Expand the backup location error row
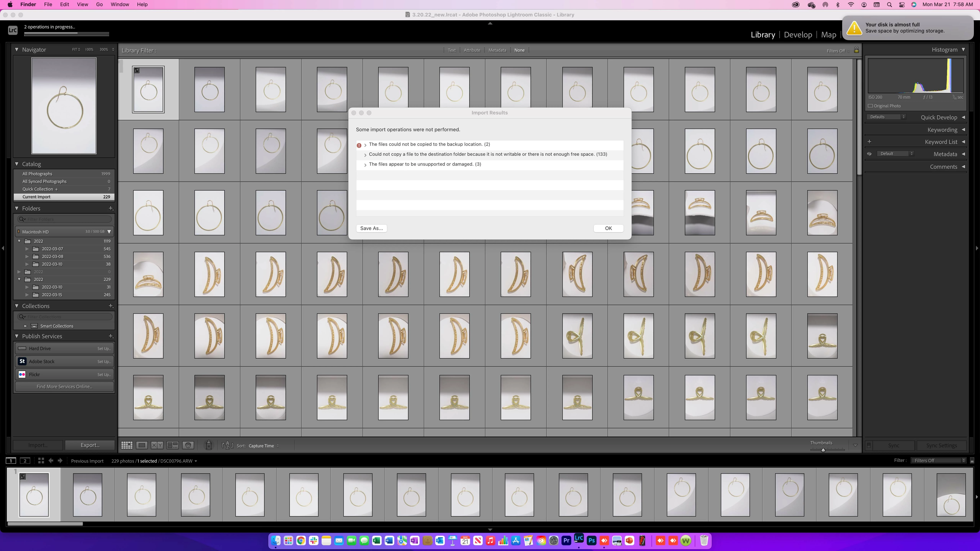Viewport: 980px width, 551px height. point(365,145)
